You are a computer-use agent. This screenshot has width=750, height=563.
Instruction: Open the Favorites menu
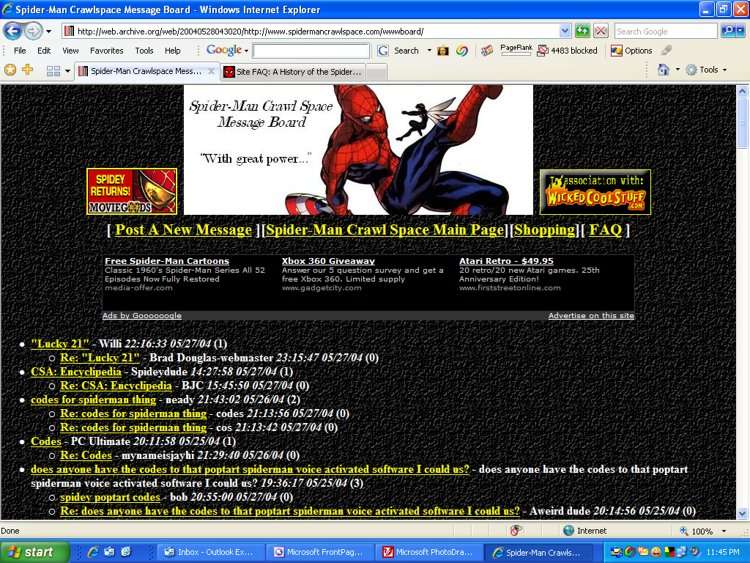coord(106,50)
